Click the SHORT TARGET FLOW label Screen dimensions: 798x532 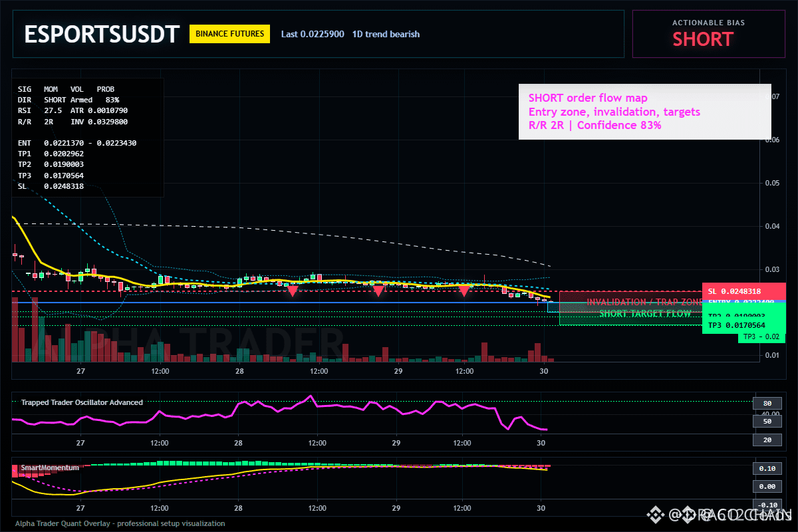tap(645, 313)
